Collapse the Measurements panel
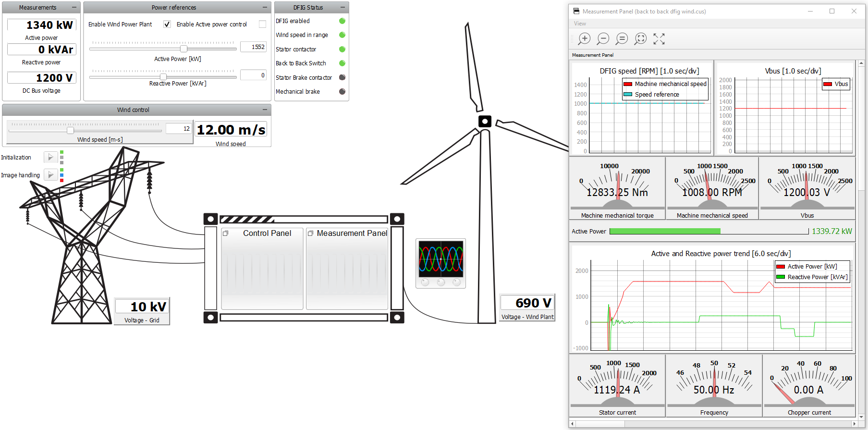The height and width of the screenshot is (430, 868). coord(74,7)
